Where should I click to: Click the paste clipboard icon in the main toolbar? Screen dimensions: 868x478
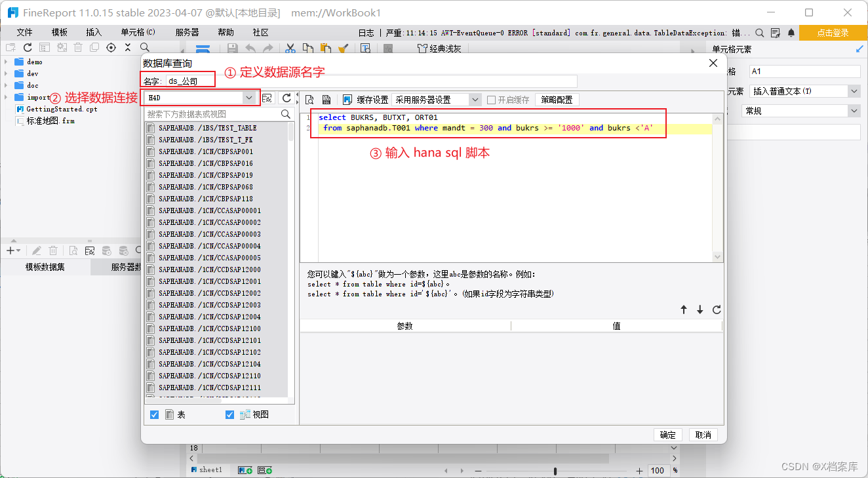325,48
